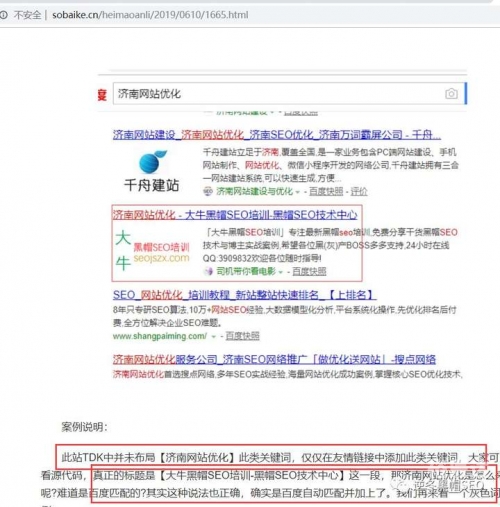The image size is (500, 507).
Task: Click the icon beside 司机带你看电影
Action: [208, 271]
